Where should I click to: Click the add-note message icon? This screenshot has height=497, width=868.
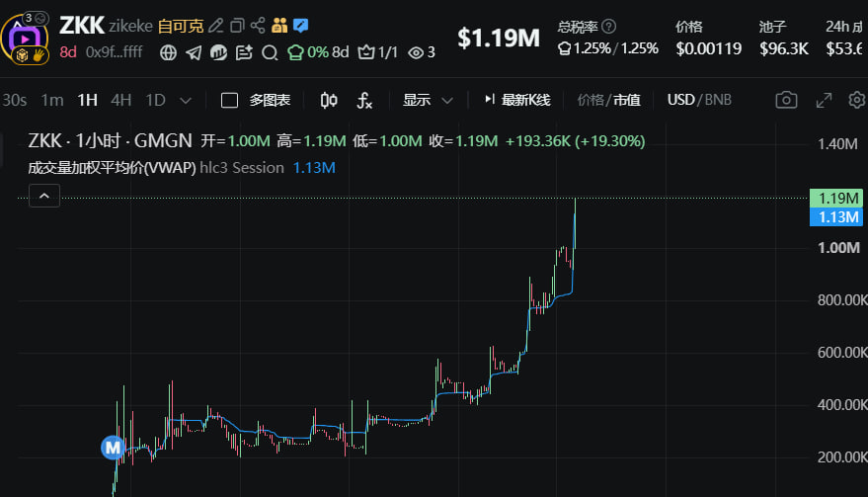point(244,52)
